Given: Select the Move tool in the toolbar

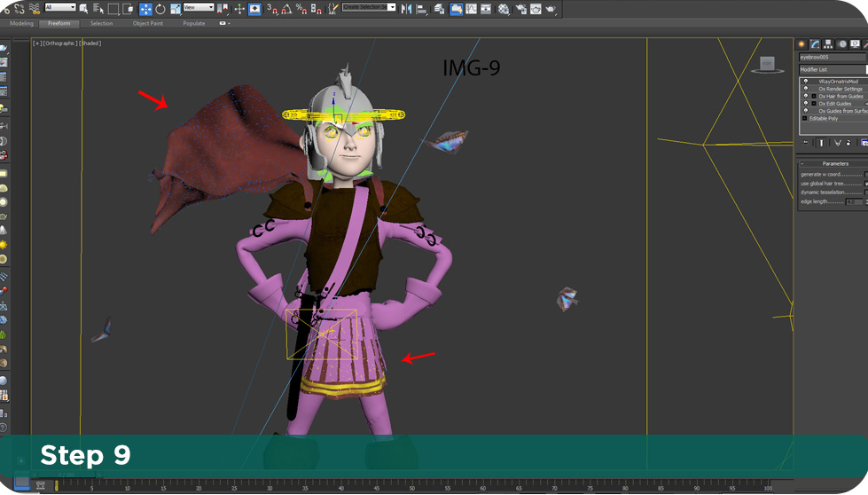Looking at the screenshot, I should (145, 9).
